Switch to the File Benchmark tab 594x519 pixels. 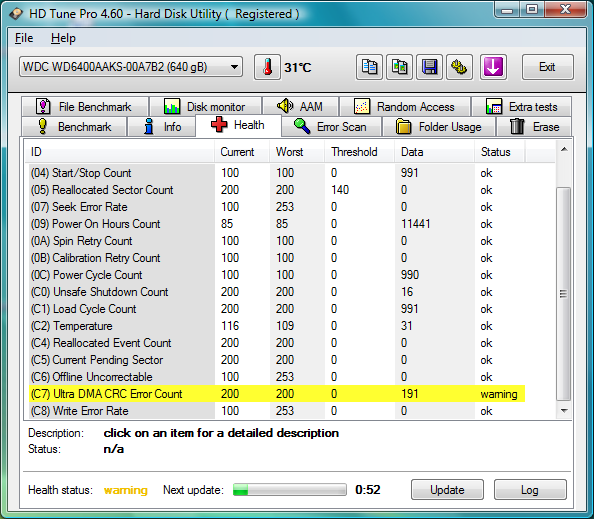(85, 106)
